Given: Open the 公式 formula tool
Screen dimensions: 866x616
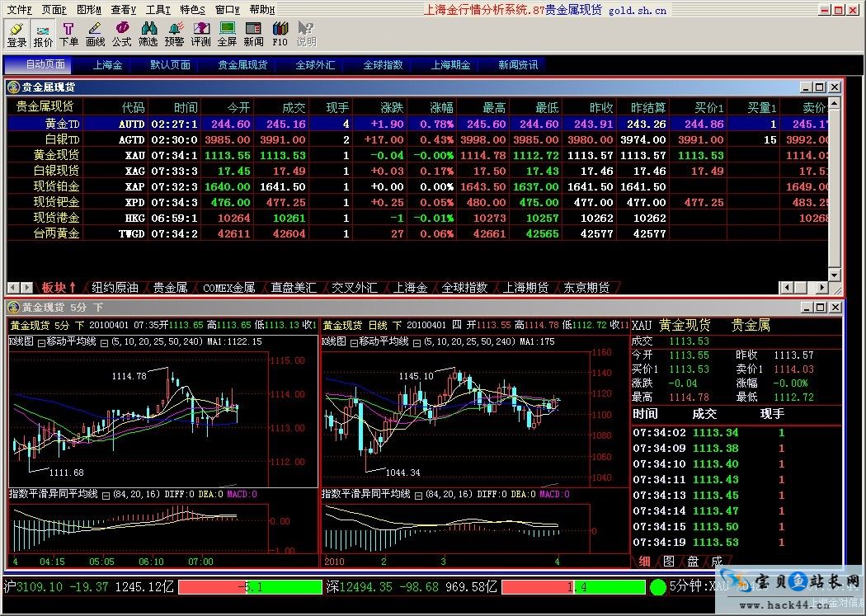Looking at the screenshot, I should click(122, 34).
